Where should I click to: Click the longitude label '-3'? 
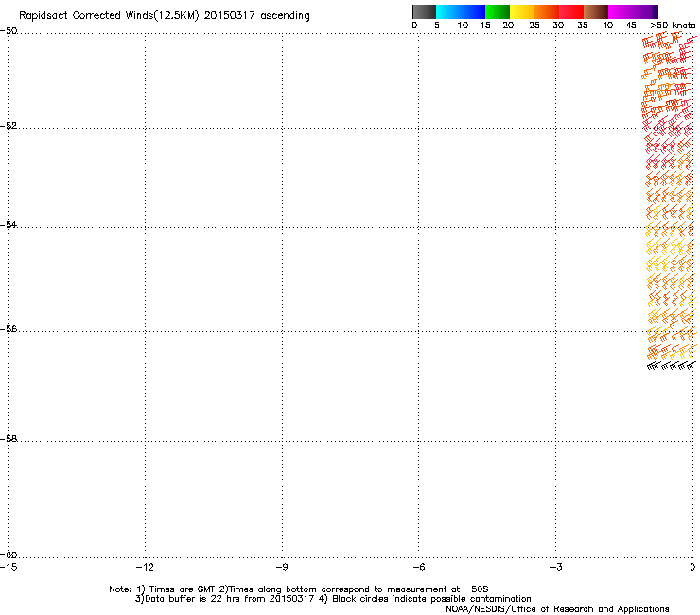pos(555,567)
